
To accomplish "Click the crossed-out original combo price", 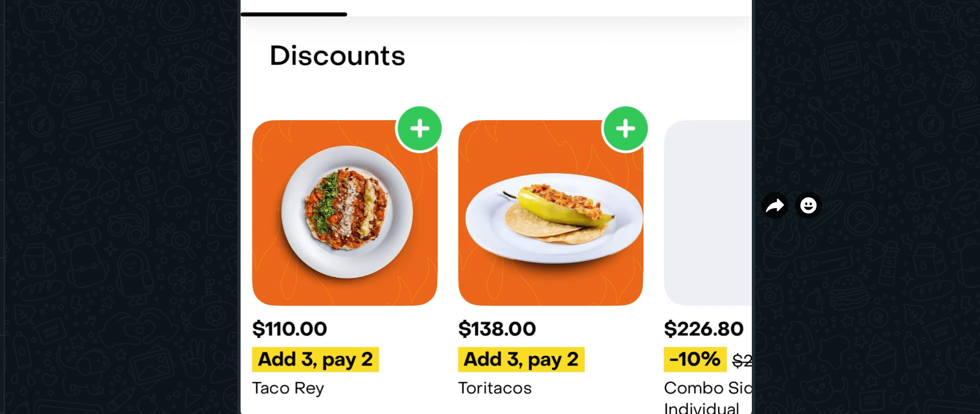I will [x=742, y=361].
